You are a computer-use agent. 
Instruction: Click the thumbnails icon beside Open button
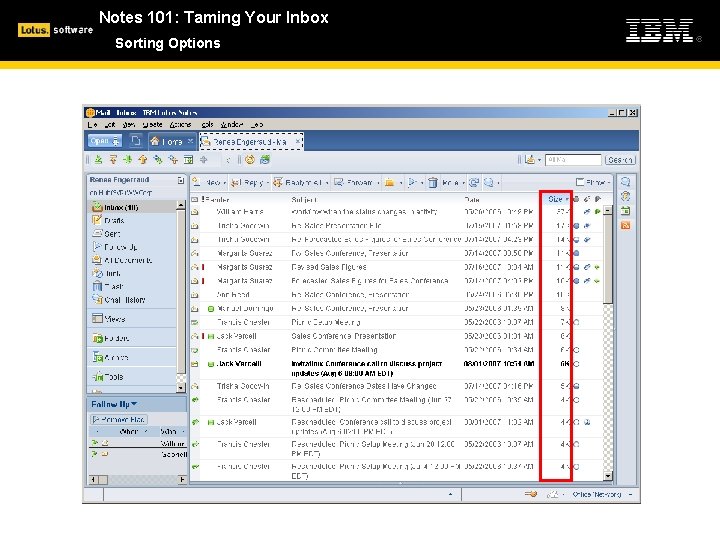[x=135, y=141]
